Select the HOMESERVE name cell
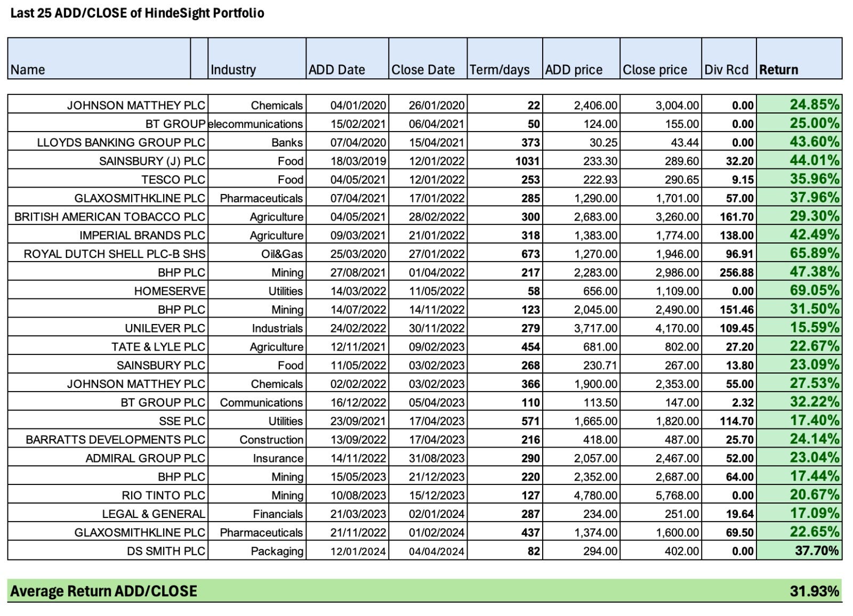The width and height of the screenshot is (853, 616). (108, 291)
